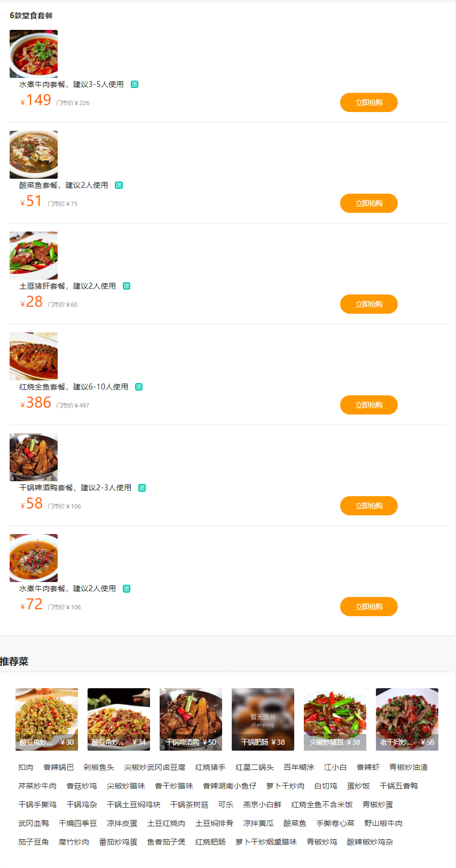The image size is (456, 868).
Task: Select the 剁椒鱼头 dish link
Action: point(99,767)
